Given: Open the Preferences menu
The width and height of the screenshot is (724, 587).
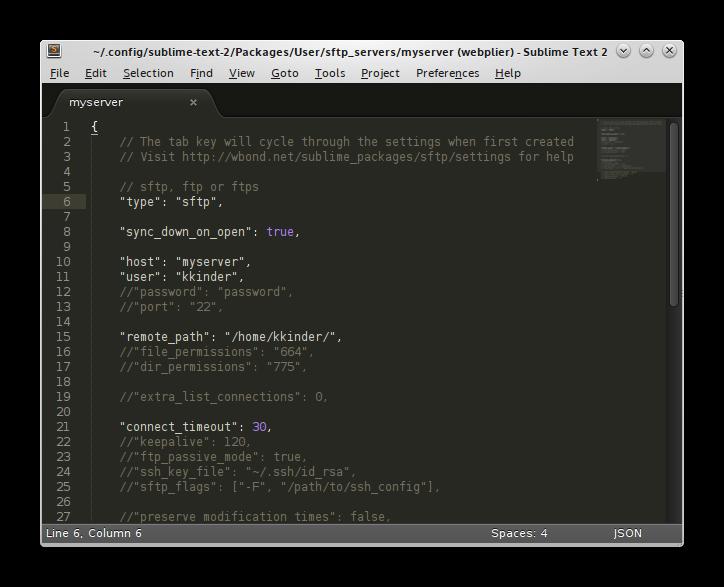Looking at the screenshot, I should pos(447,73).
